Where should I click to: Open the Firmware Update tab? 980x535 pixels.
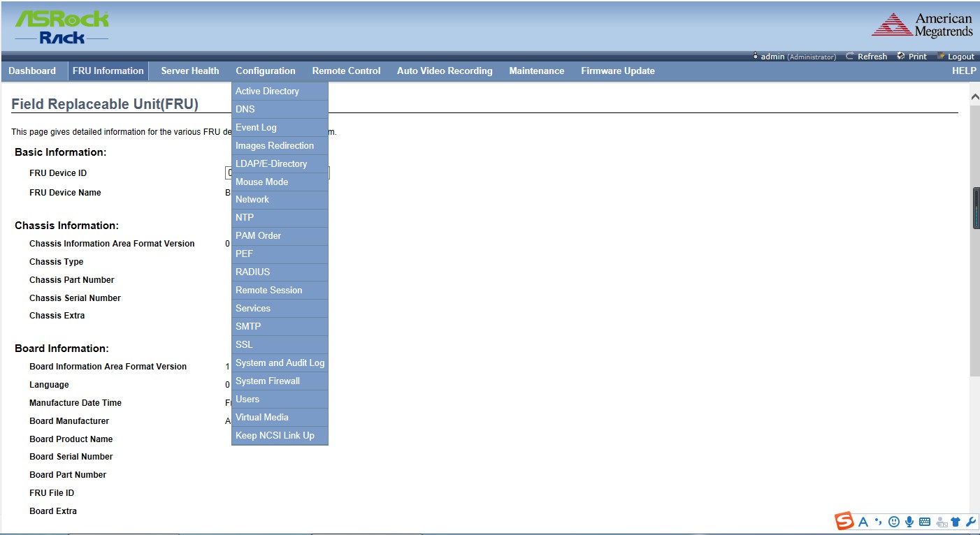point(617,71)
